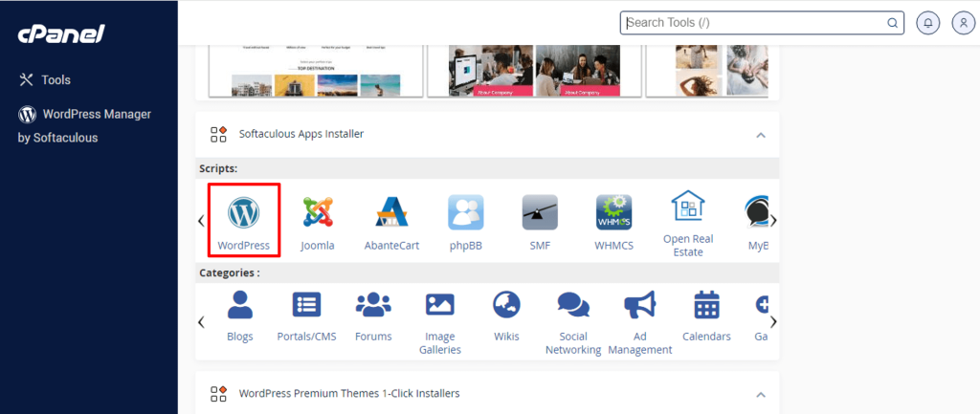The height and width of the screenshot is (414, 980).
Task: Show previous categories with left arrow
Action: (x=201, y=322)
